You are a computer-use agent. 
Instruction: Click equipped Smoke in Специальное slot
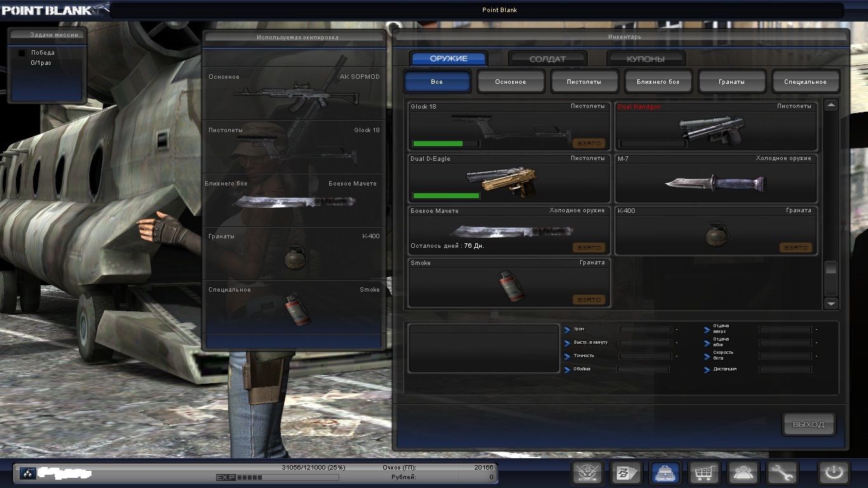tap(297, 309)
